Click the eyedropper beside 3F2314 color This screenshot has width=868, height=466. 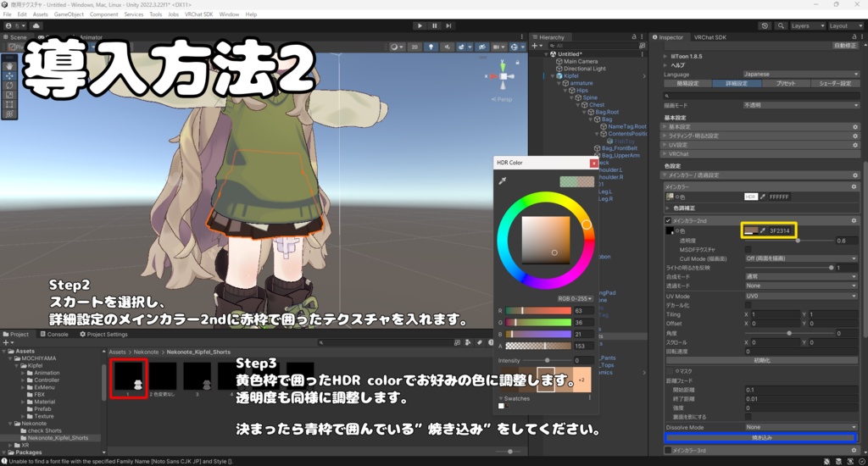tap(763, 230)
